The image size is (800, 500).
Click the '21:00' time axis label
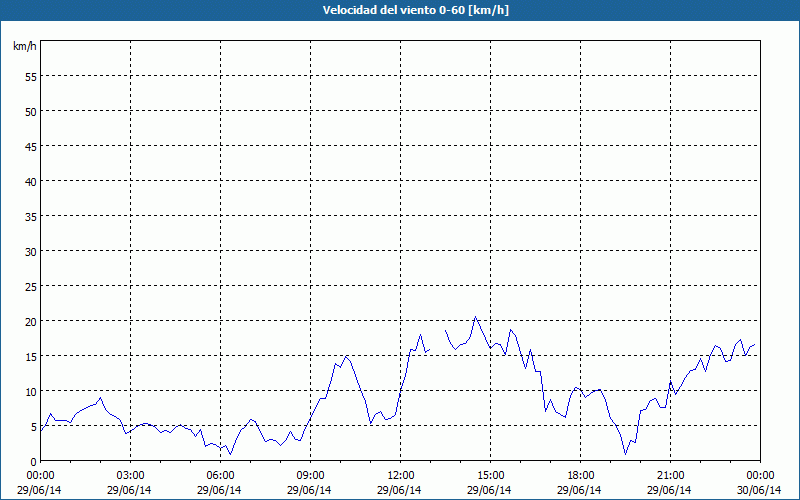pyautogui.click(x=670, y=476)
